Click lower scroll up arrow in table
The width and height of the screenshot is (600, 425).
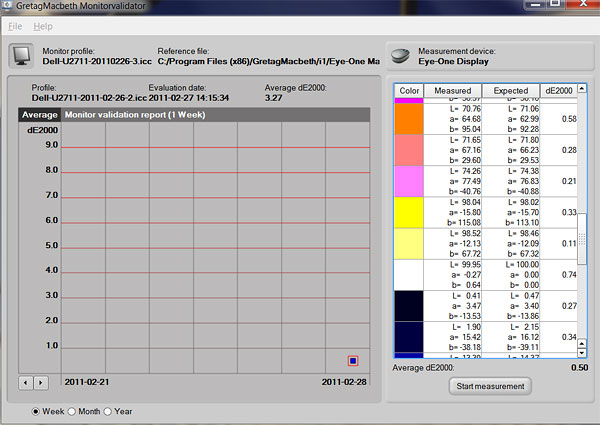click(x=582, y=344)
